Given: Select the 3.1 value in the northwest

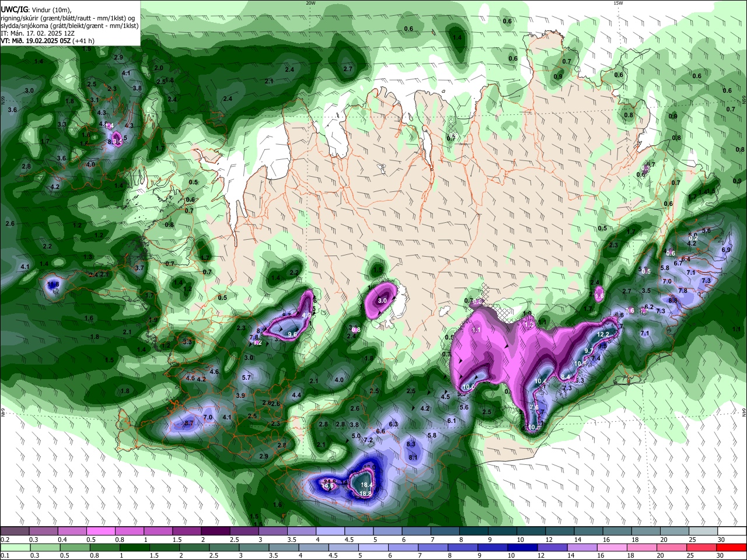Looking at the screenshot, I should click(x=95, y=100).
